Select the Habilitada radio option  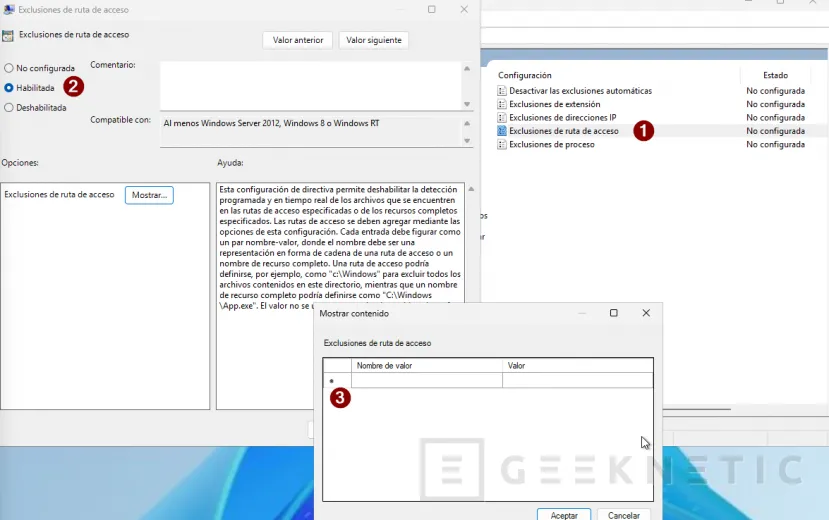pos(8,88)
